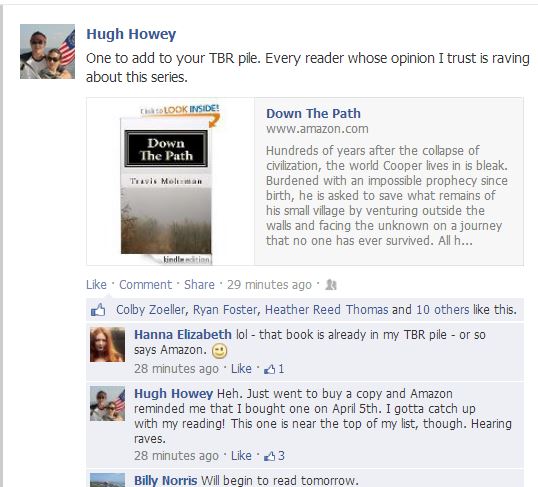Click the friends audience privacy icon
Viewport: 538px width, 487px height.
pos(331,285)
